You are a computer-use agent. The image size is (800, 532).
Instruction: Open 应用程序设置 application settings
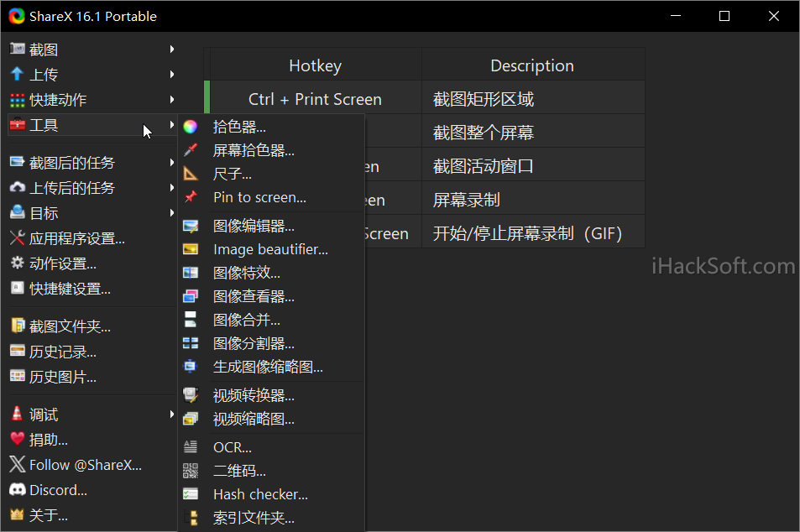pyautogui.click(x=76, y=238)
